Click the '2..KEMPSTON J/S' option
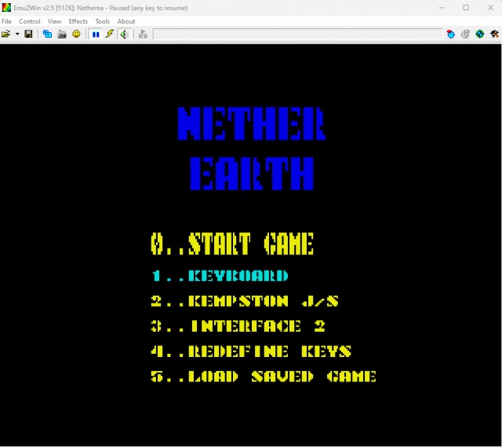 (x=245, y=301)
